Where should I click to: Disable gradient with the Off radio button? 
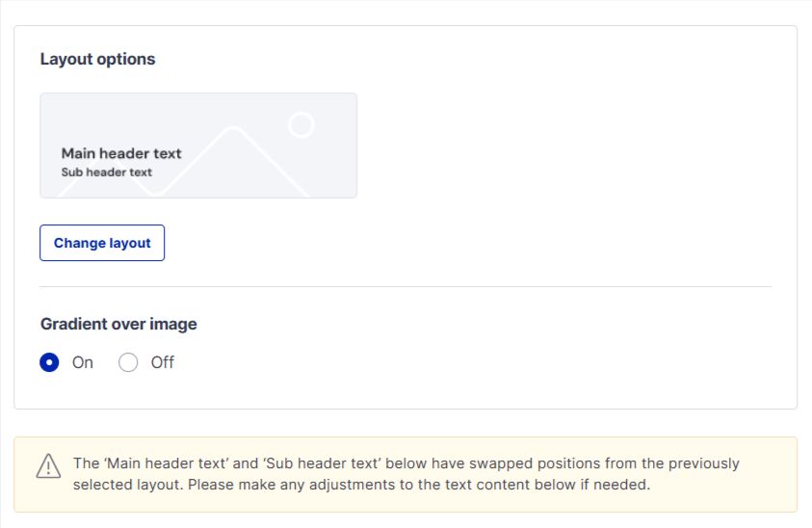(x=129, y=363)
